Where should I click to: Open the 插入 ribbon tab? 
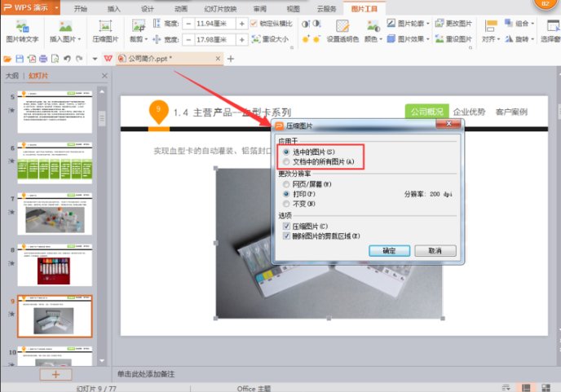pyautogui.click(x=114, y=9)
